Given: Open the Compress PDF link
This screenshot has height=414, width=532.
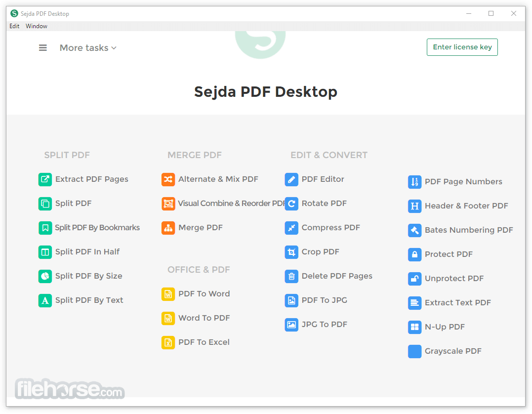Looking at the screenshot, I should pos(331,228).
